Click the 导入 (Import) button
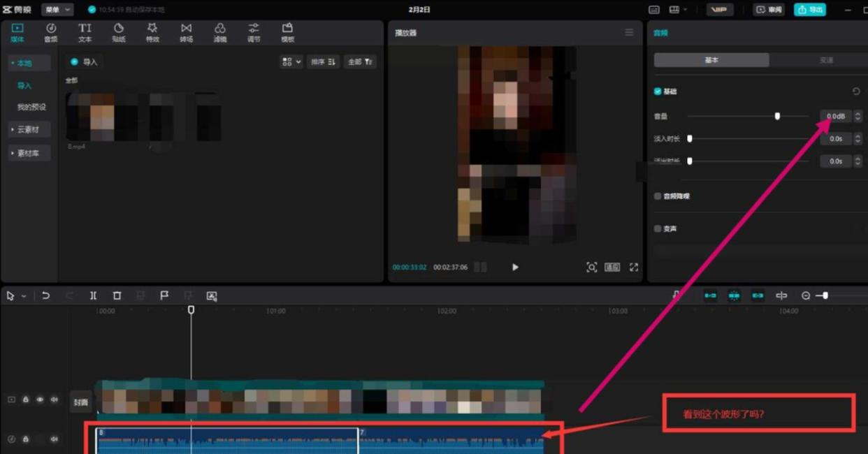Image resolution: width=868 pixels, height=454 pixels. (x=84, y=62)
